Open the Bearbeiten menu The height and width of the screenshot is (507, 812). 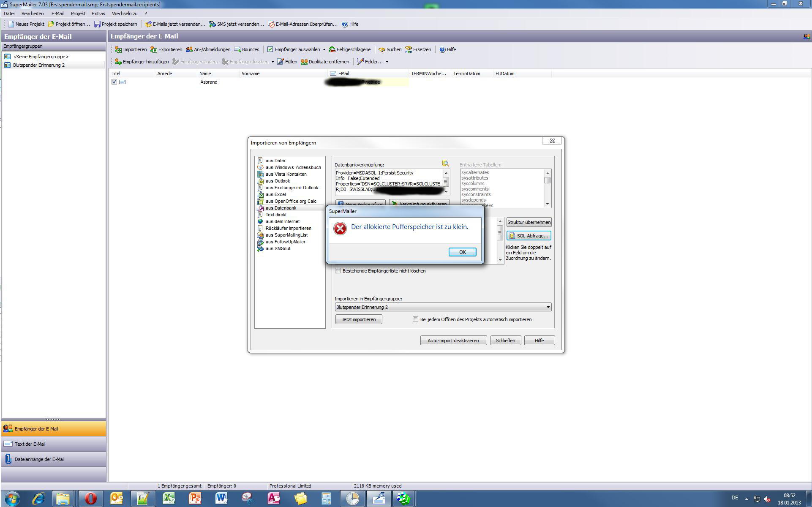tap(33, 14)
